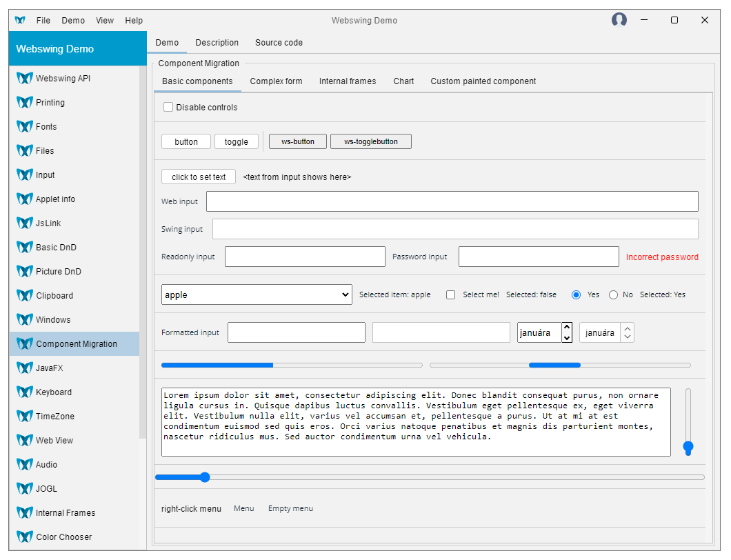Viewport: 731px width, 560px height.
Task: Open the Demo menu in menu bar
Action: 73,21
